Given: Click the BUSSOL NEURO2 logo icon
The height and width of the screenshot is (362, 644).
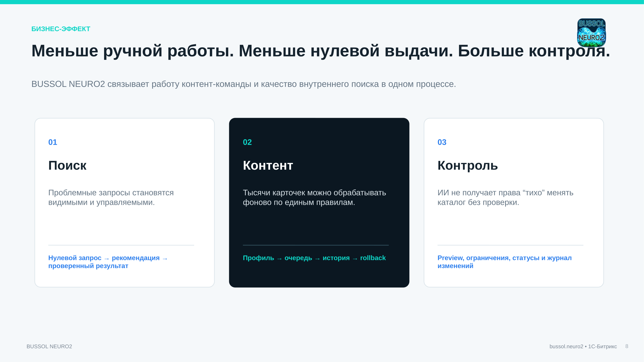Looking at the screenshot, I should [x=591, y=33].
